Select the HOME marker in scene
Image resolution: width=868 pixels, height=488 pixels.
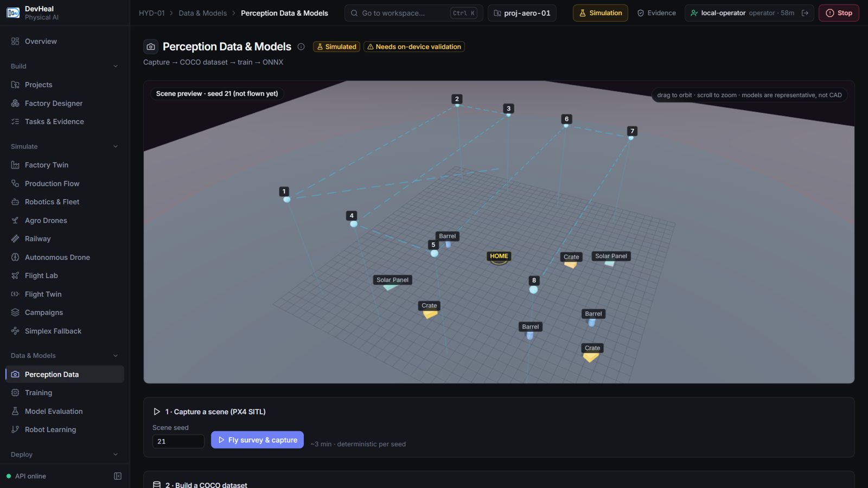pyautogui.click(x=499, y=256)
